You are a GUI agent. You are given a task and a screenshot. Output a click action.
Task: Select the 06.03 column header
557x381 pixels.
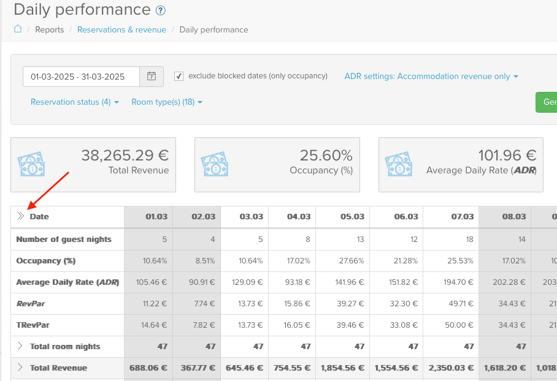(396, 217)
